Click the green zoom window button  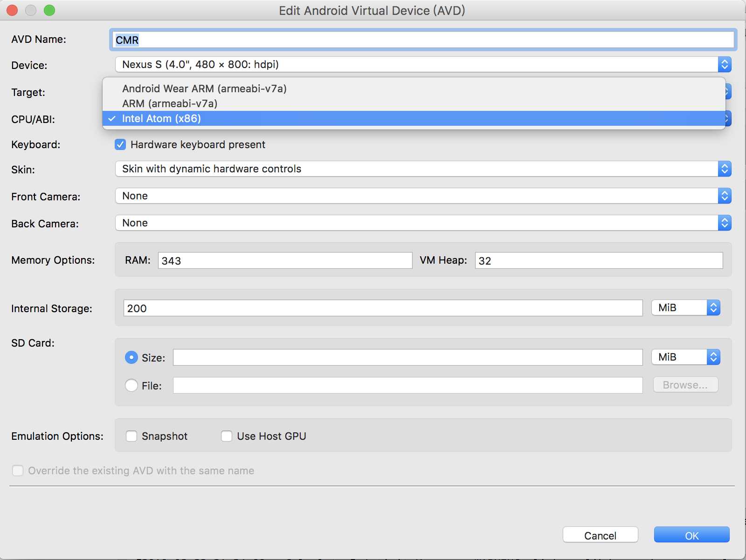point(49,10)
